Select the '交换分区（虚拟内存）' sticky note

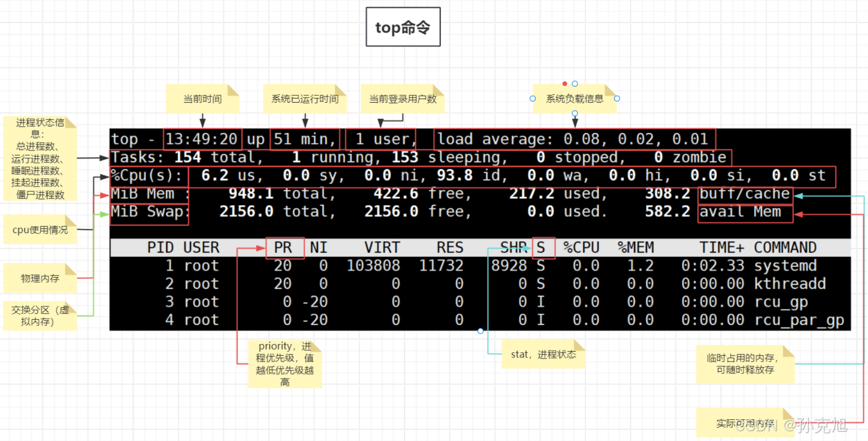coord(40,316)
